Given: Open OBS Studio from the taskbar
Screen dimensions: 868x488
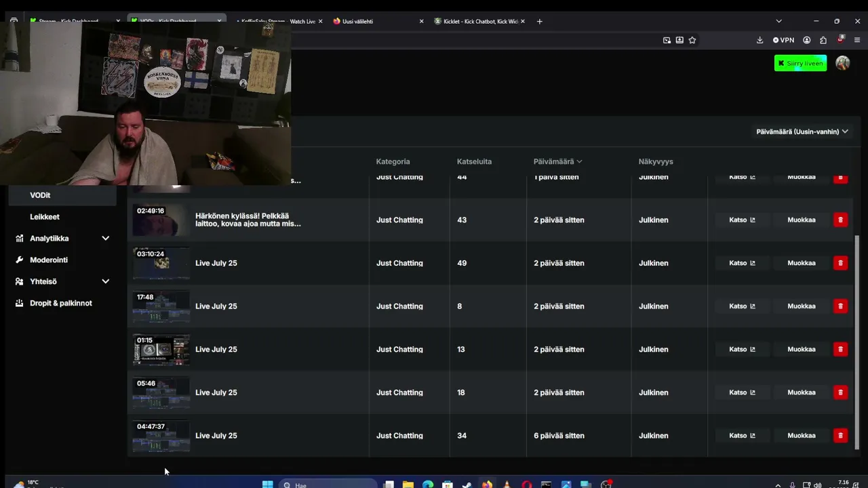Looking at the screenshot, I should 606,484.
